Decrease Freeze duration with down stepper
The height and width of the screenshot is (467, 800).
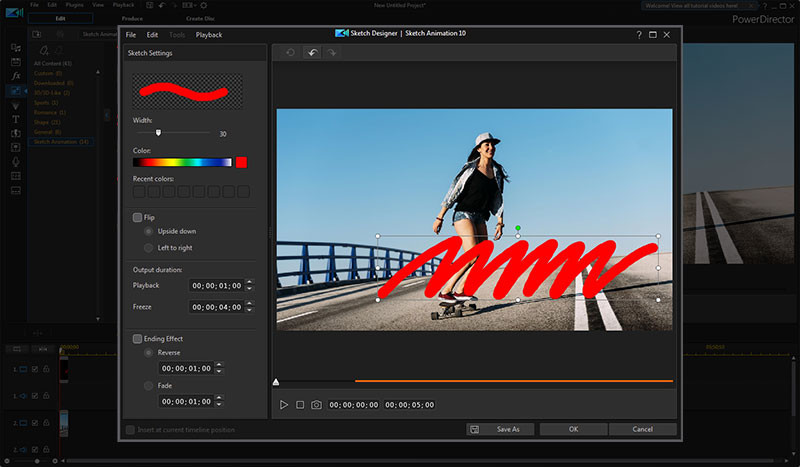pyautogui.click(x=249, y=310)
